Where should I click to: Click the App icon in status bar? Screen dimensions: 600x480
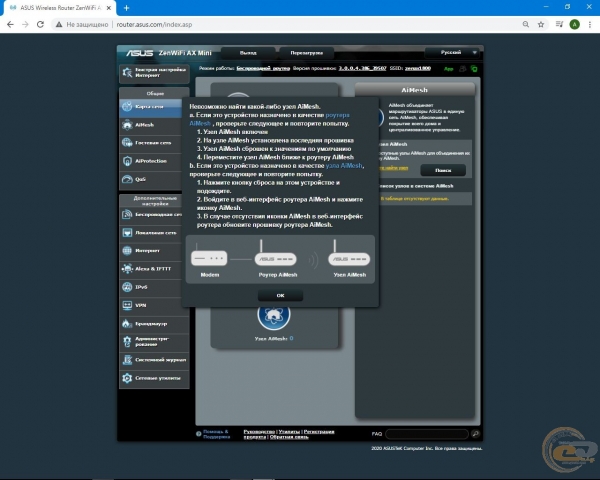pos(448,69)
